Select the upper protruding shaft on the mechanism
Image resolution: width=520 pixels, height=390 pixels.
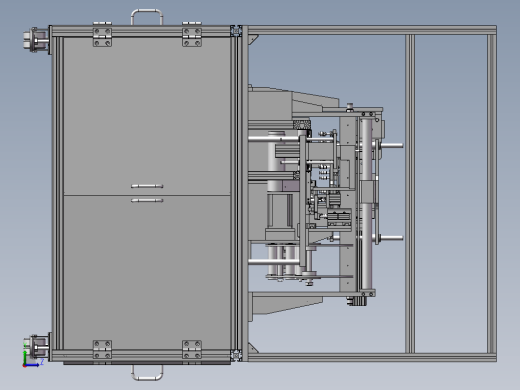pos(391,145)
